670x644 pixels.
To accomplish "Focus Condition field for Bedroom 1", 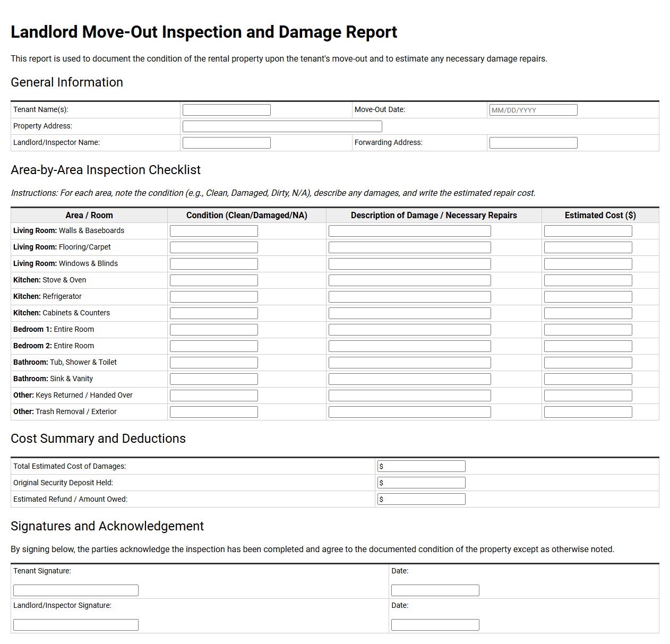I will point(214,330).
